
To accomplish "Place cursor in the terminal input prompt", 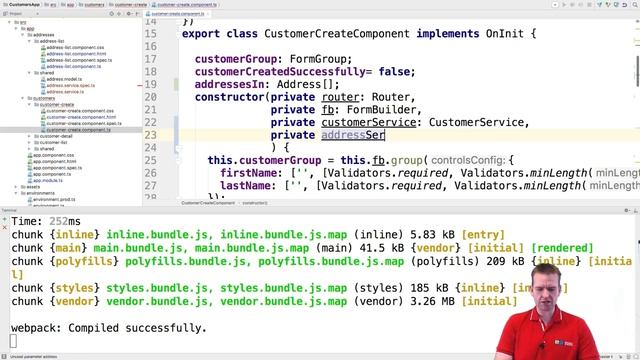I will pos(13,341).
